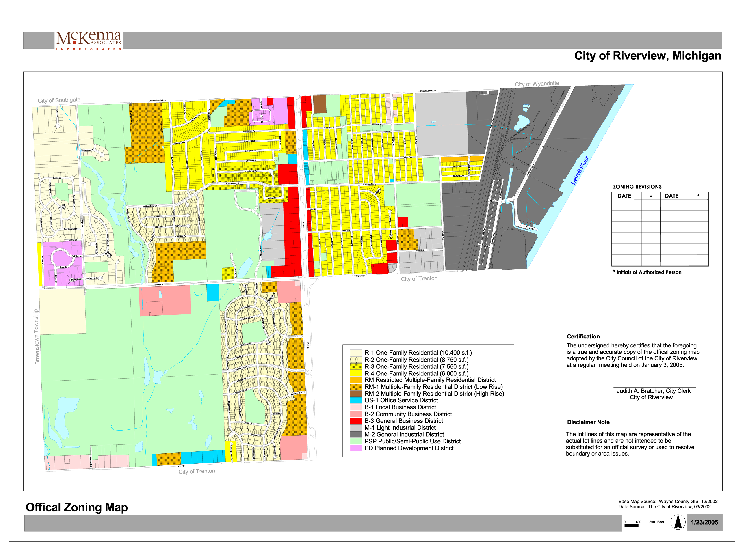The image size is (747, 560).
Task: Click the Detroit River label
Action: click(580, 170)
